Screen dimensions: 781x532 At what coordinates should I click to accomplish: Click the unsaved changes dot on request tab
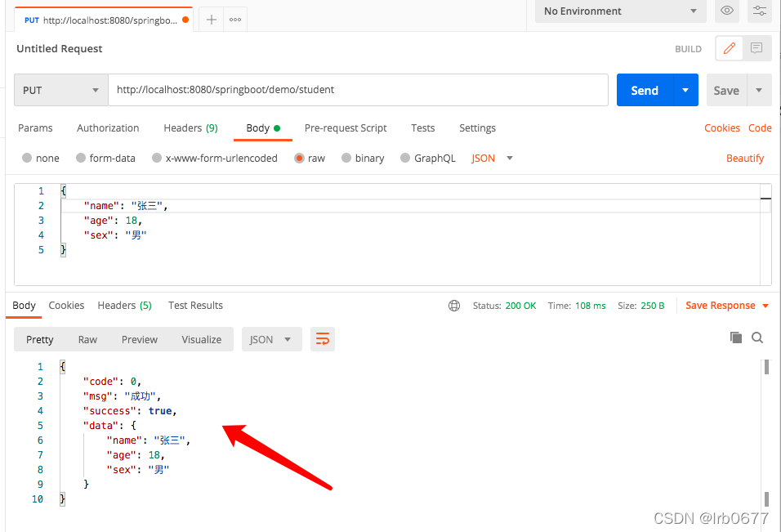(x=185, y=20)
